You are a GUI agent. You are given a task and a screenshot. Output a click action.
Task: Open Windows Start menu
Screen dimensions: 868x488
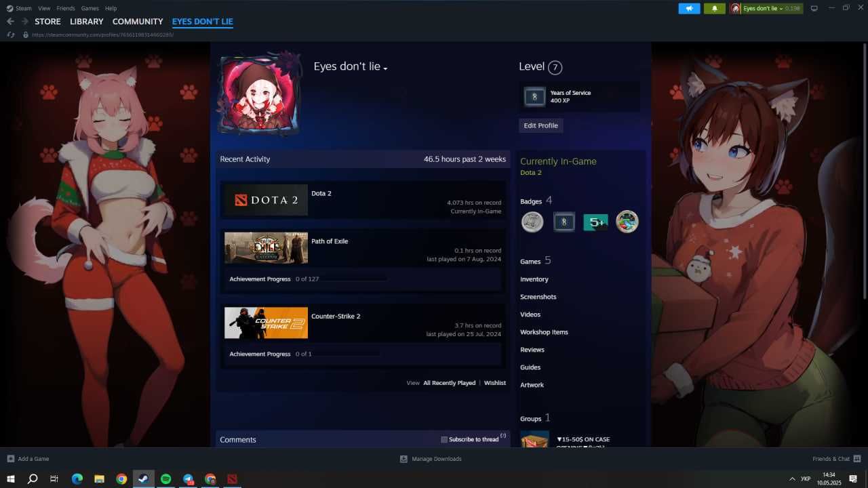tap(10, 479)
